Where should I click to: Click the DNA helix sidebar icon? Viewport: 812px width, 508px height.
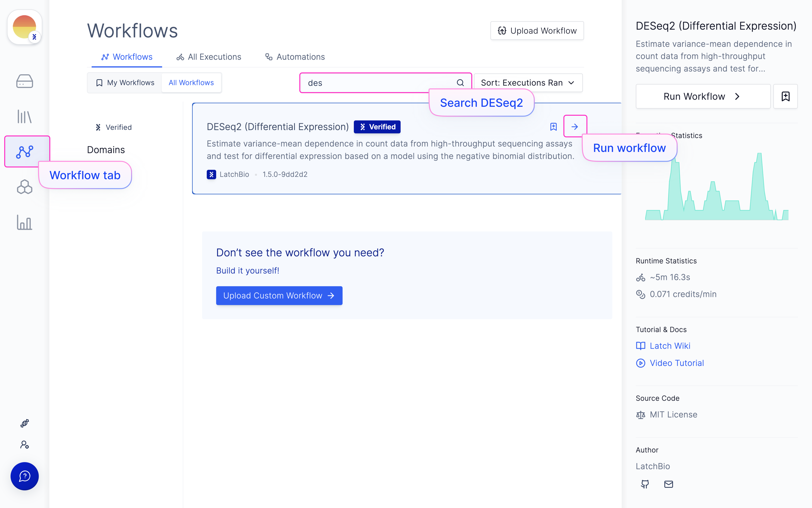point(24,423)
